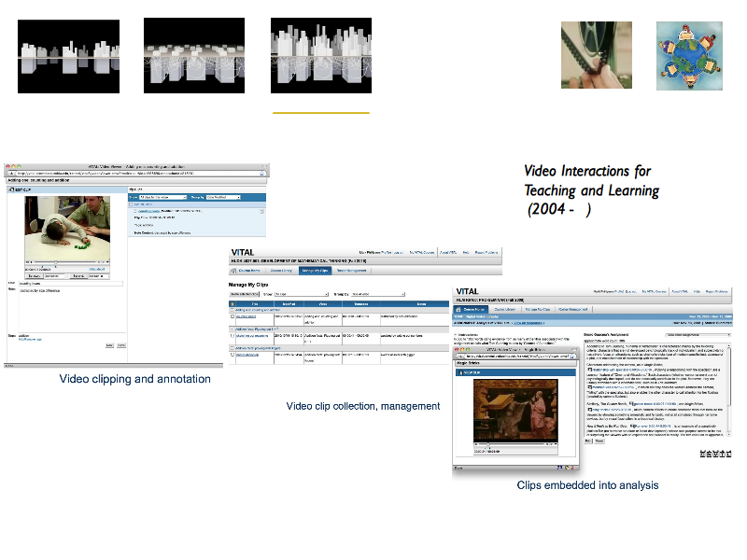Open the Show dropdown in Manage My Clips
Image resolution: width=747 pixels, height=560 pixels.
pyautogui.click(x=302, y=292)
